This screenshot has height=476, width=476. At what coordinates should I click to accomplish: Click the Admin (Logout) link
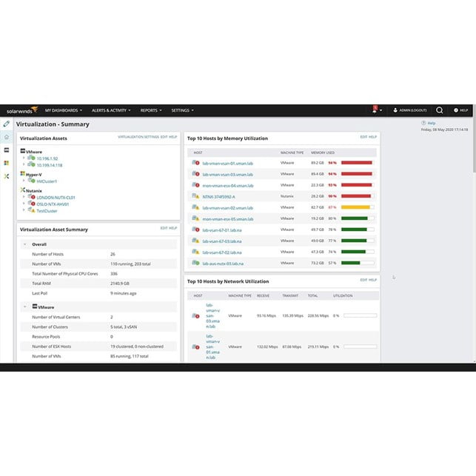[x=409, y=110]
